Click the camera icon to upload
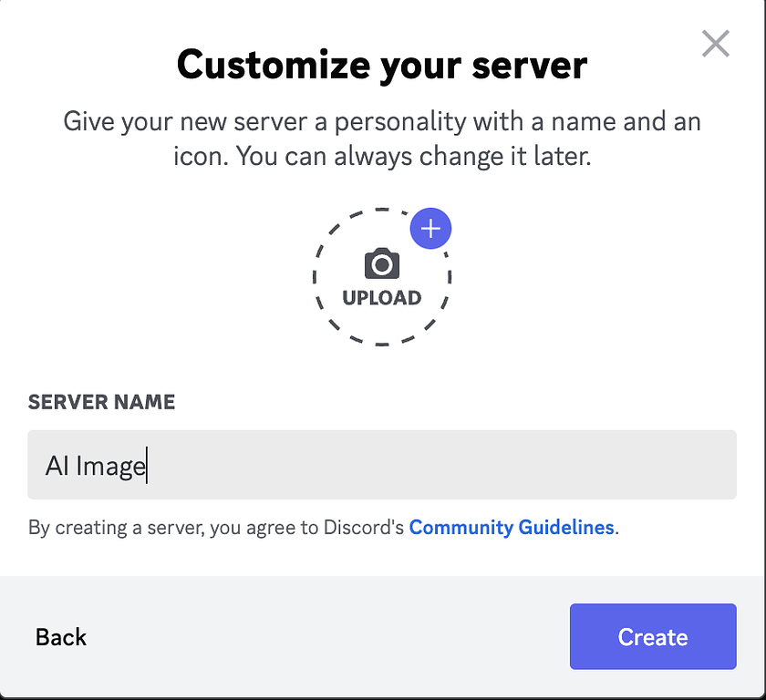Viewport: 766px width, 700px height. (382, 264)
